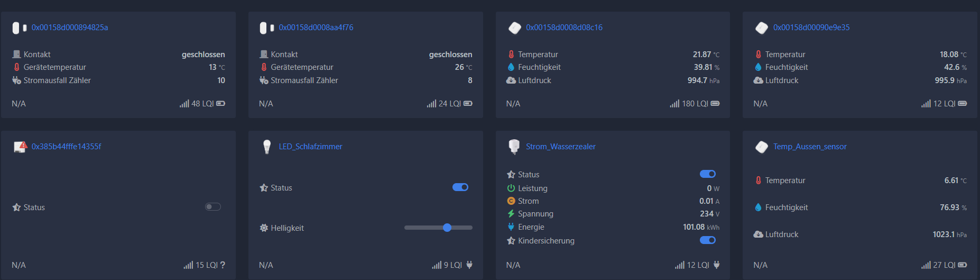Click the mains power icon on LED_Schlafzimmer card
This screenshot has height=280, width=980.
coord(469,265)
